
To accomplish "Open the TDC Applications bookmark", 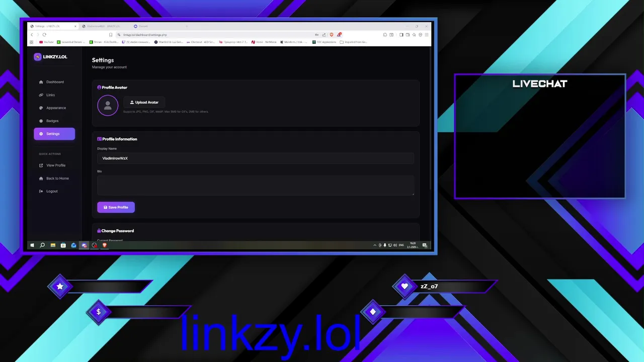I will coord(324,42).
